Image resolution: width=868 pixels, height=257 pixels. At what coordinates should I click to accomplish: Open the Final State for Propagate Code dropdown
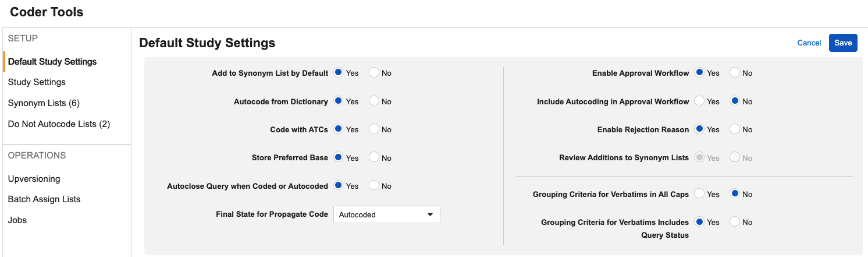coord(386,214)
